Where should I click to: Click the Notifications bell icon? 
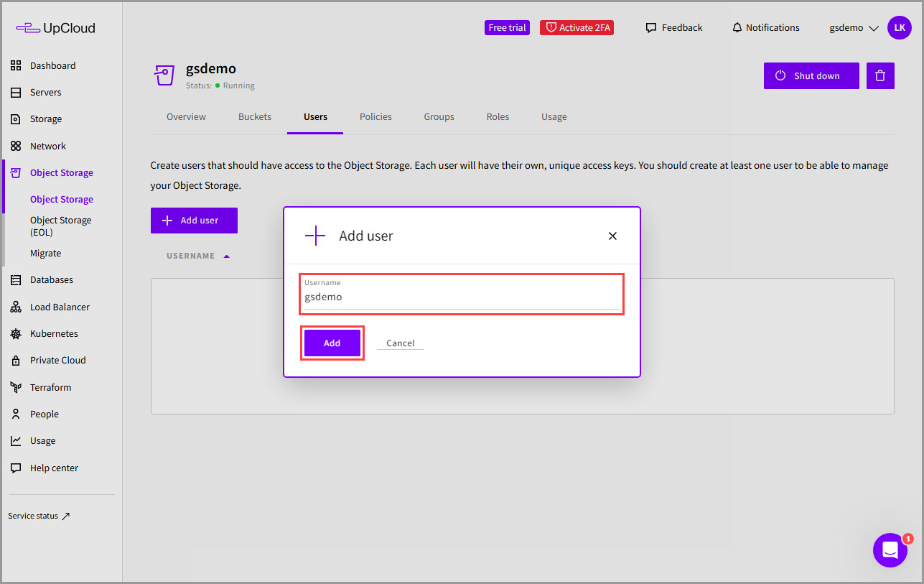pos(737,28)
